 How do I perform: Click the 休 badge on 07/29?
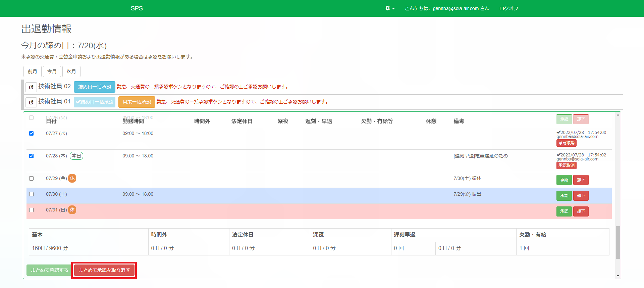(x=72, y=178)
